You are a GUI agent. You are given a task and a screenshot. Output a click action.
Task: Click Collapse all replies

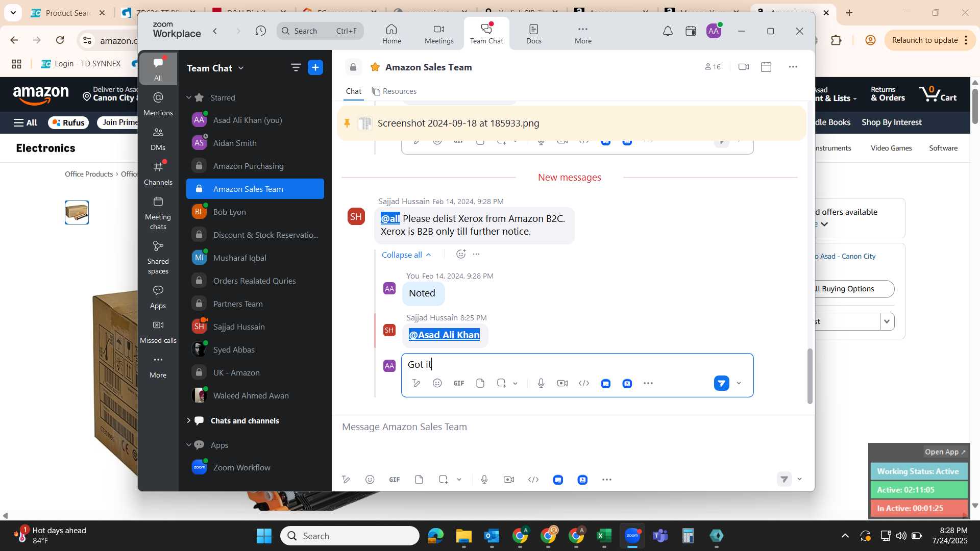[407, 255]
